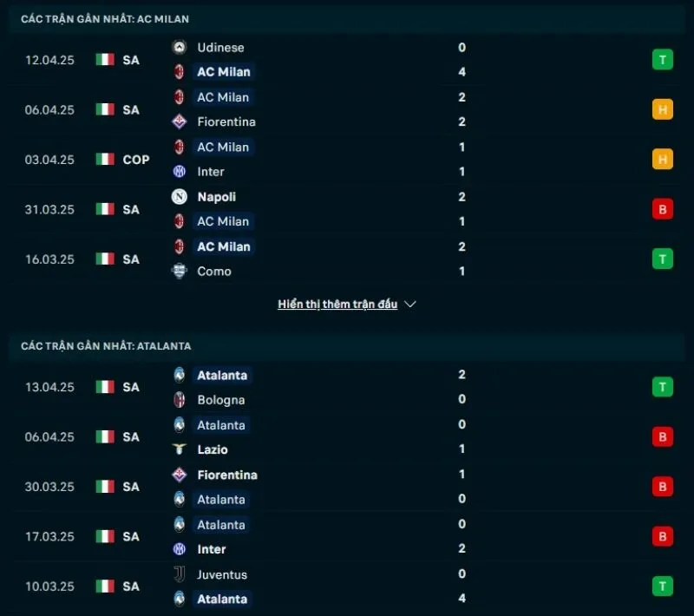Click the Napoli club logo

point(179,197)
